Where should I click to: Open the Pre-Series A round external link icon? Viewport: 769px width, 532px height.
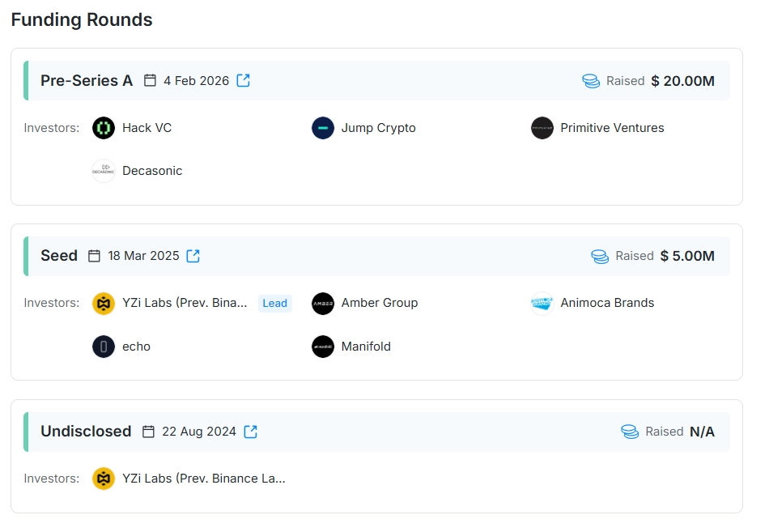point(244,81)
